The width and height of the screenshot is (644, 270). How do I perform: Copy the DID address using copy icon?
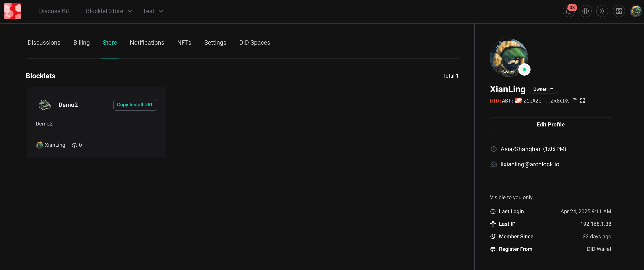tap(575, 101)
